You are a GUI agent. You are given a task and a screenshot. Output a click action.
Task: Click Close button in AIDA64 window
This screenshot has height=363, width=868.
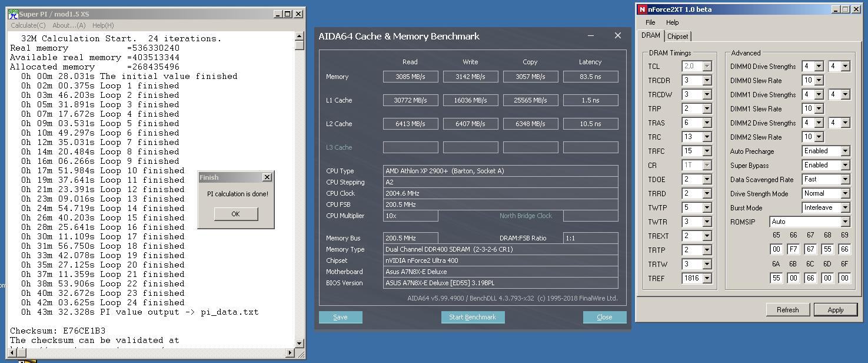[x=604, y=317]
